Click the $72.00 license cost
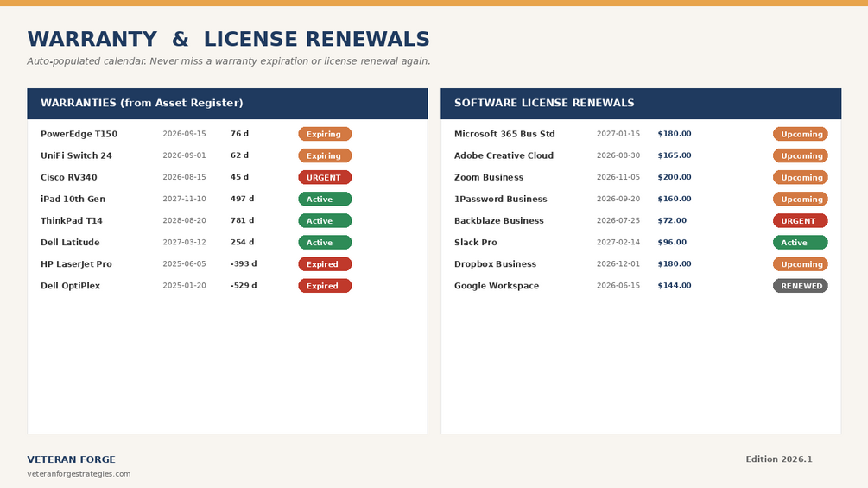 (672, 219)
